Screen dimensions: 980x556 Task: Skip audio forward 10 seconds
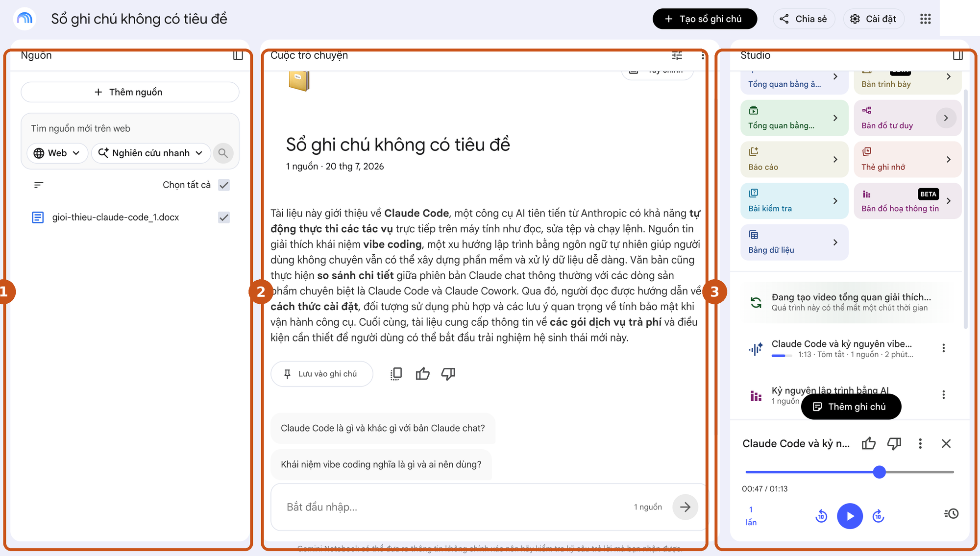click(878, 516)
